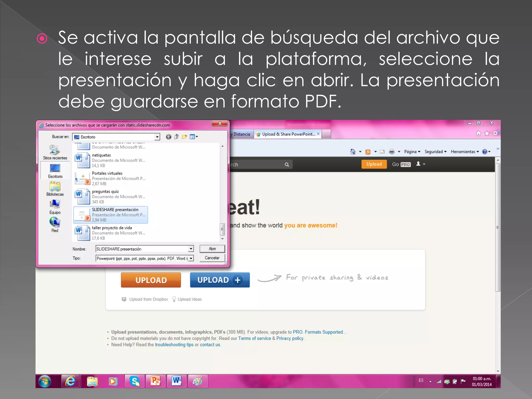Open the SlideShare user profile icon menu
This screenshot has width=532, height=399.
pos(421,164)
